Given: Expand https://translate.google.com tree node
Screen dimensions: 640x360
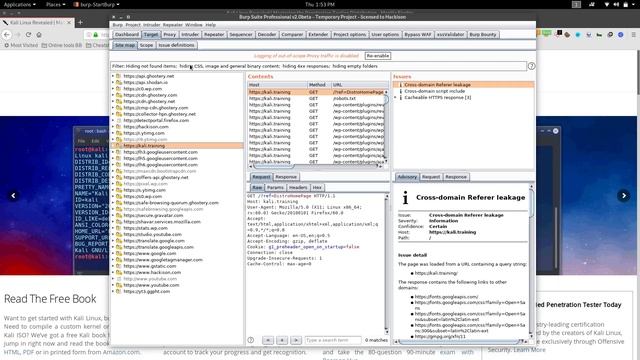Looking at the screenshot, I should coord(113,241).
